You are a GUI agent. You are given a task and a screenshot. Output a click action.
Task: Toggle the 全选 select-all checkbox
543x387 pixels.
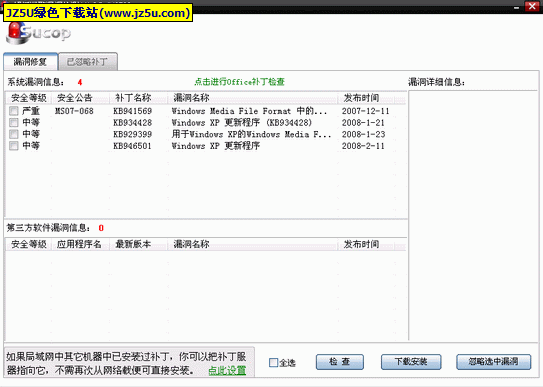click(x=274, y=362)
